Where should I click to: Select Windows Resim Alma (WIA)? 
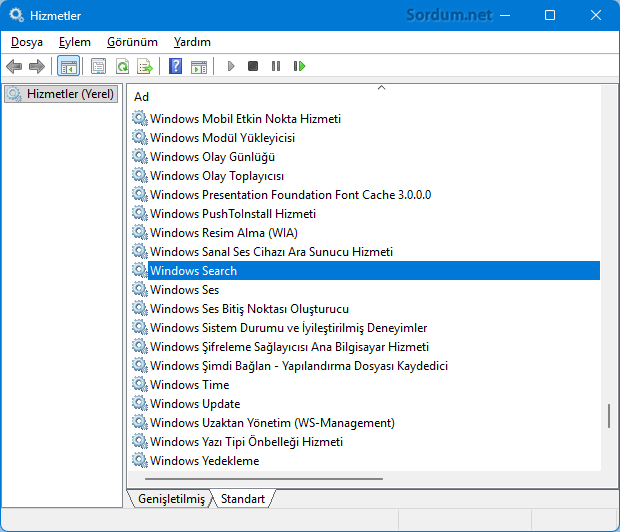click(x=224, y=233)
